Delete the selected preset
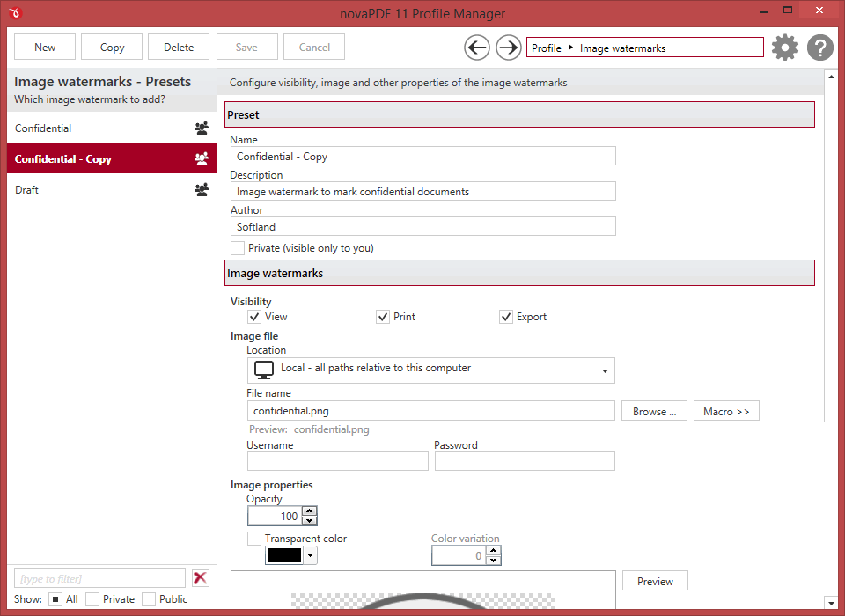Viewport: 845px width, 616px height. tap(179, 47)
